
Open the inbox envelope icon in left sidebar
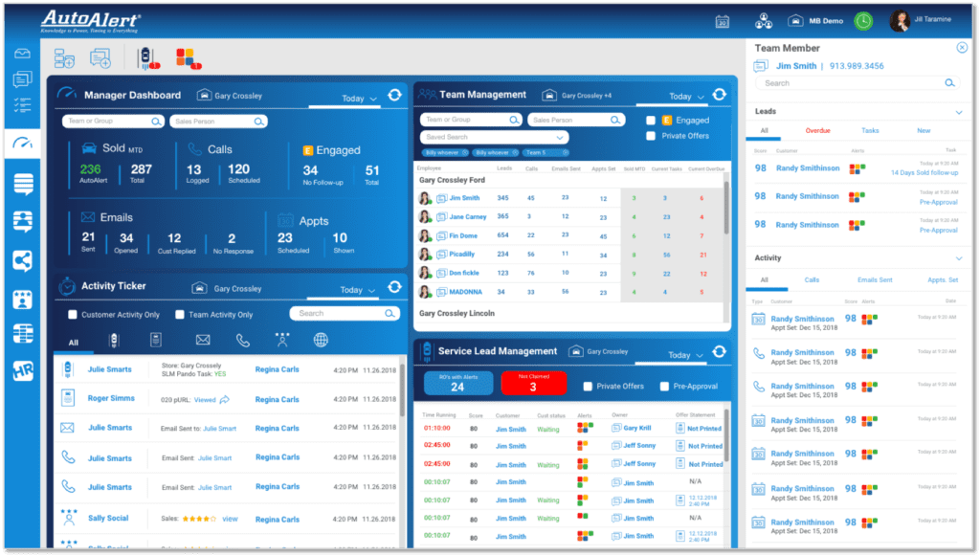[x=23, y=54]
